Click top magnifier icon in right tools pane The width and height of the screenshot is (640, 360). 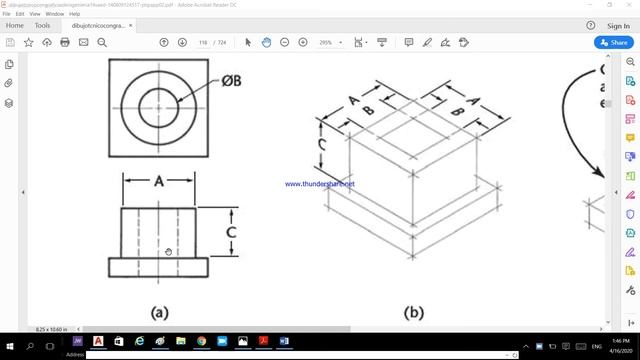(630, 62)
